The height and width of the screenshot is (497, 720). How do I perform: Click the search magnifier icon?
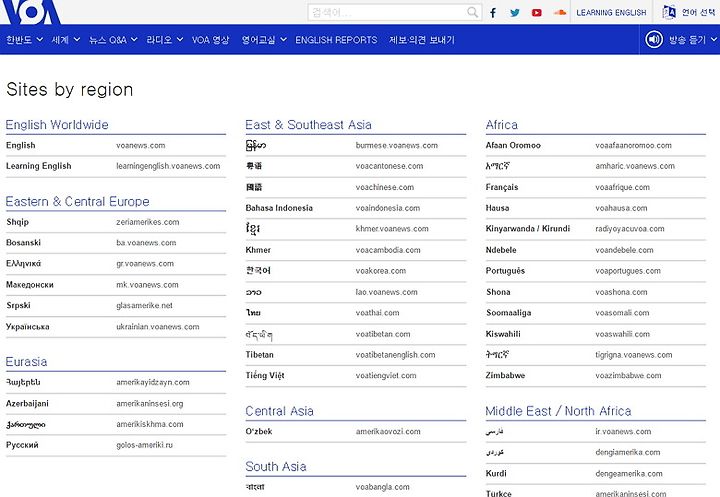[x=472, y=12]
